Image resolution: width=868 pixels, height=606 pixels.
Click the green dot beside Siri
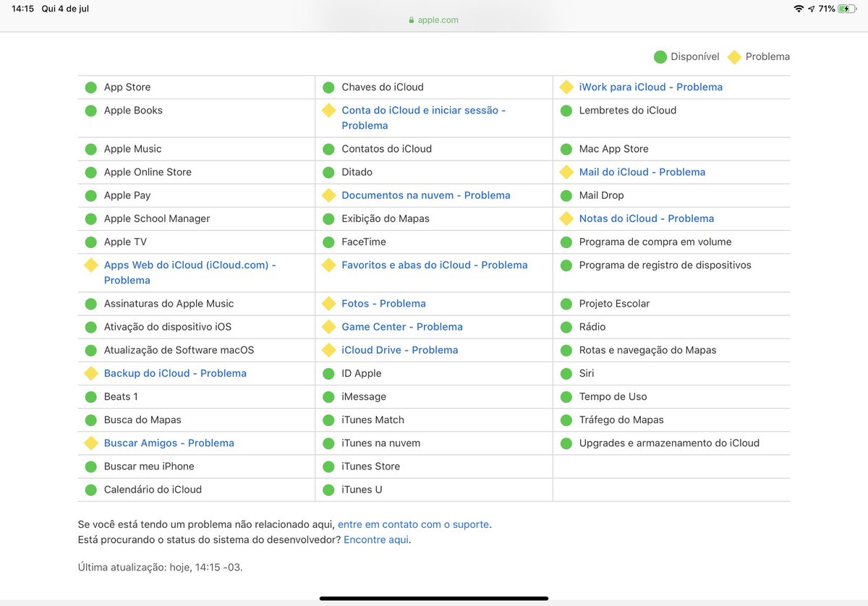(566, 374)
